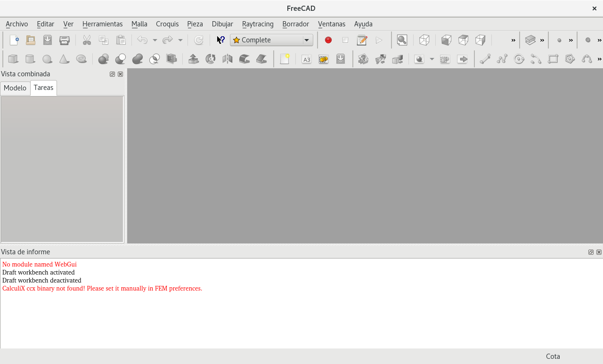Open the Complete workbench selector
Image resolution: width=603 pixels, height=364 pixels.
click(271, 40)
